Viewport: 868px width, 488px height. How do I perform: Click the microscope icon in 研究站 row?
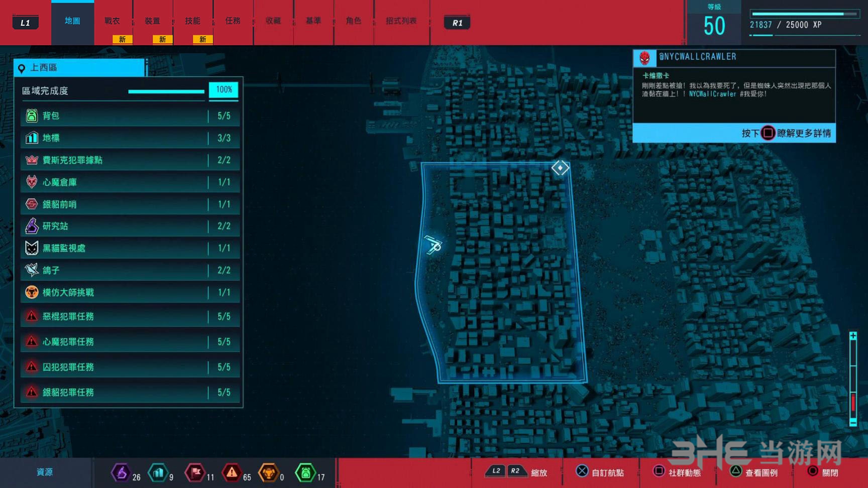coord(32,226)
